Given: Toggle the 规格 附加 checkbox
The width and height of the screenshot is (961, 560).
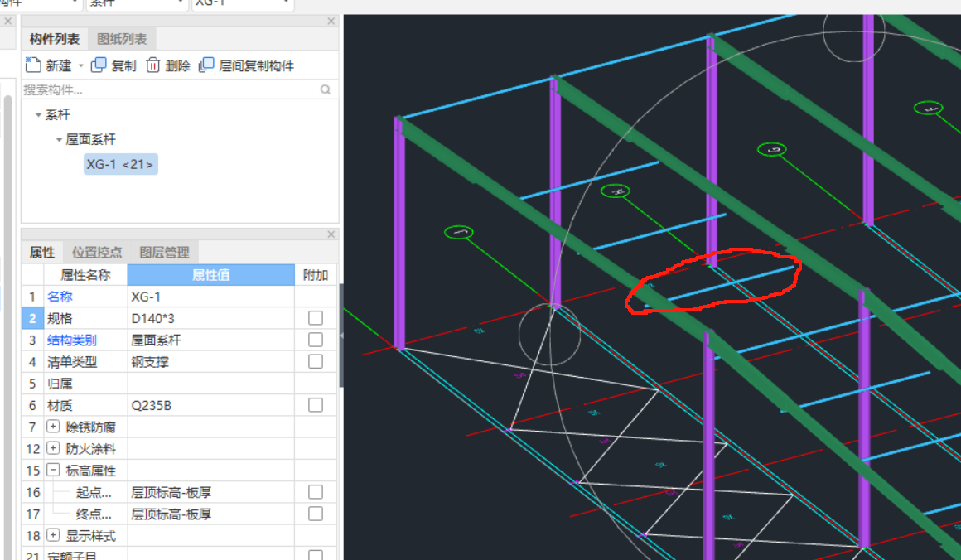Looking at the screenshot, I should tap(316, 318).
